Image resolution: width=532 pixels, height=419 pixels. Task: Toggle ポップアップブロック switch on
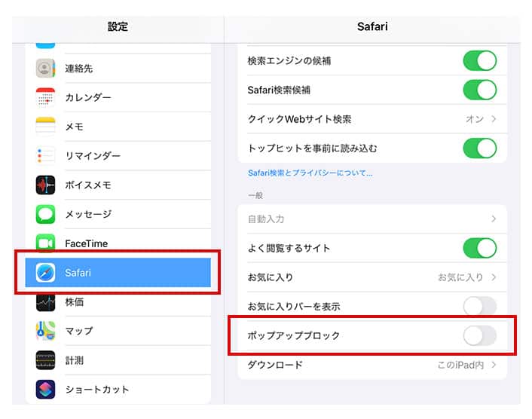click(479, 335)
